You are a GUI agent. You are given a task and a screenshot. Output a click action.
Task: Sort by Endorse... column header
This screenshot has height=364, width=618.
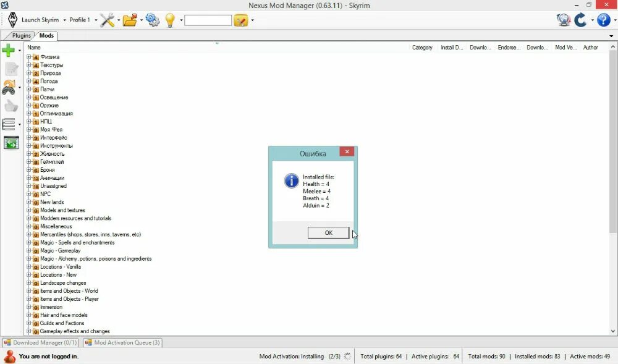[x=509, y=47]
